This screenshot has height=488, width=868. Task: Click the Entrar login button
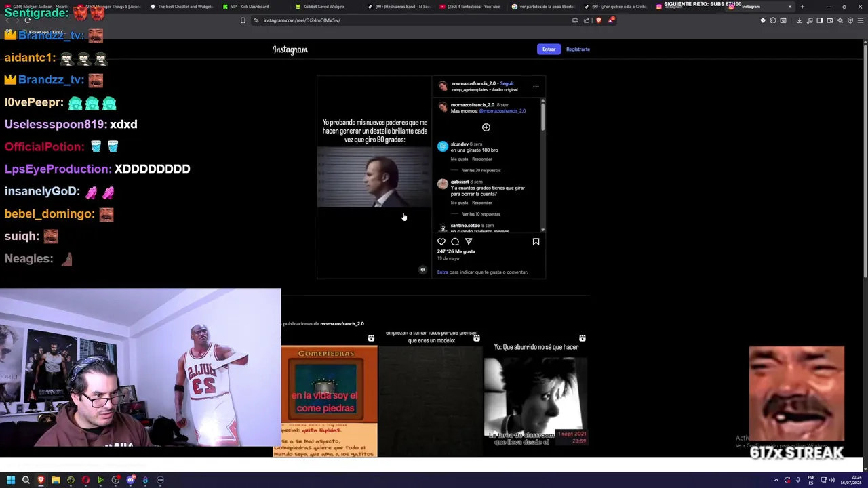549,49
